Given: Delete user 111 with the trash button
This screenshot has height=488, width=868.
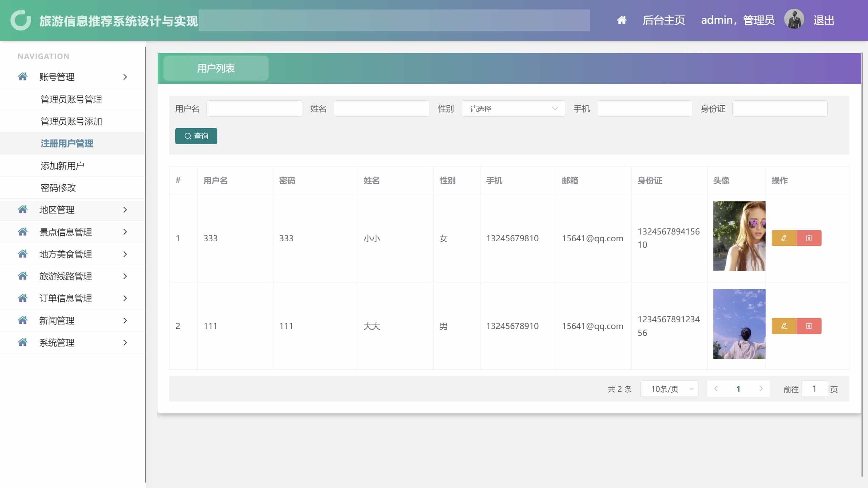Looking at the screenshot, I should tap(809, 326).
